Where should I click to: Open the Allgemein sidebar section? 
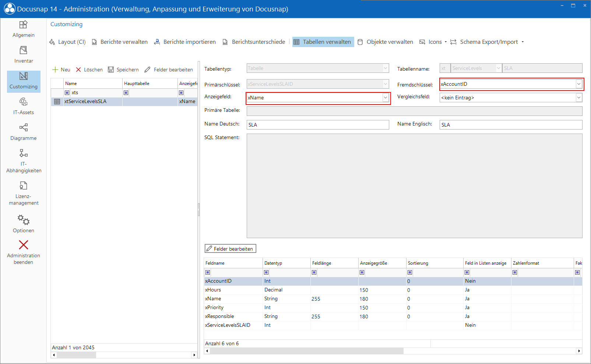pyautogui.click(x=24, y=29)
